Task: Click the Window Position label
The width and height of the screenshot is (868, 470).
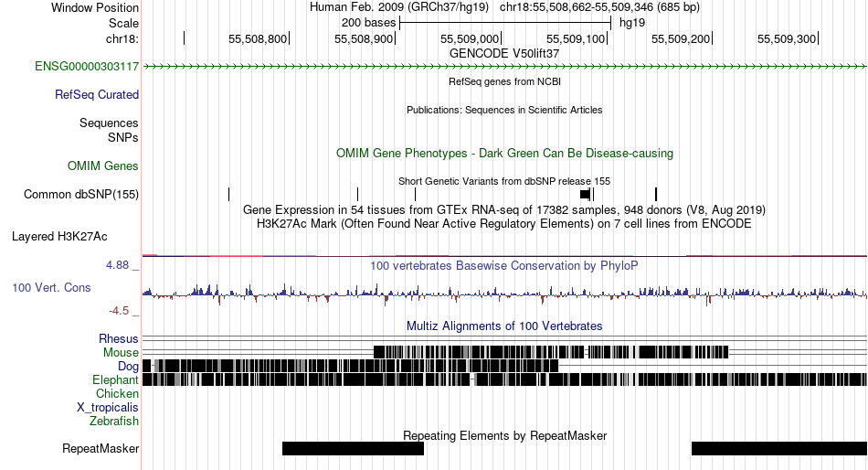Action: [x=95, y=7]
